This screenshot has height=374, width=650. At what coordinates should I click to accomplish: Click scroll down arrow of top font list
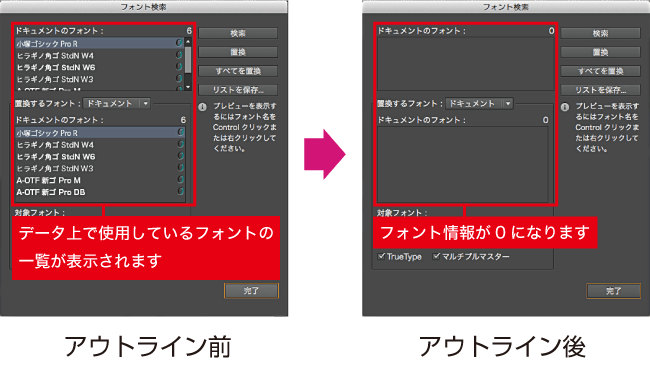(x=188, y=87)
